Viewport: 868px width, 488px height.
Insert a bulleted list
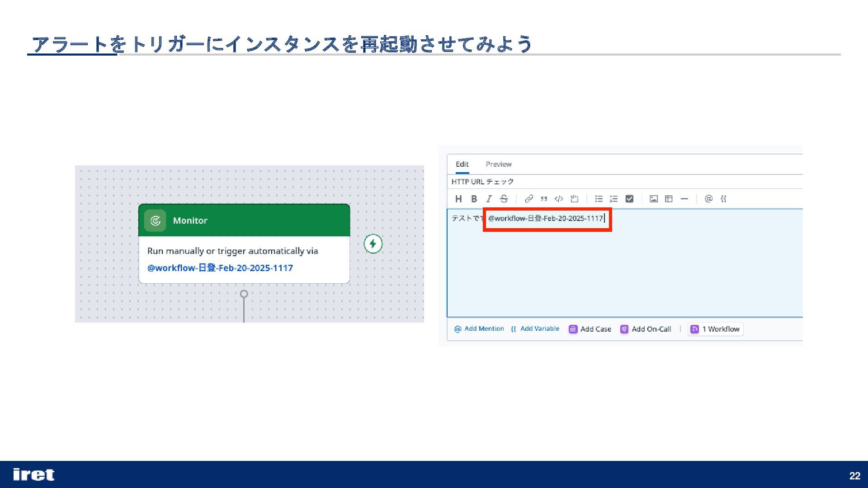tap(599, 199)
